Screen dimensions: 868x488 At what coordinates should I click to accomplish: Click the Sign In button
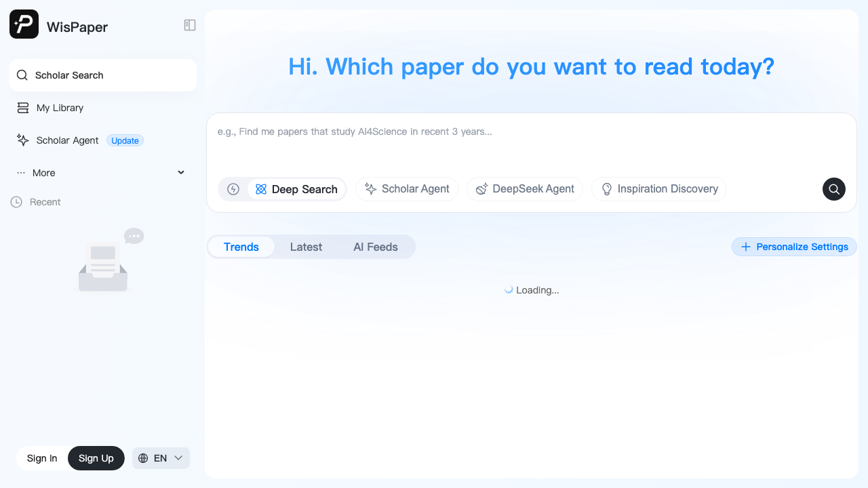42,458
